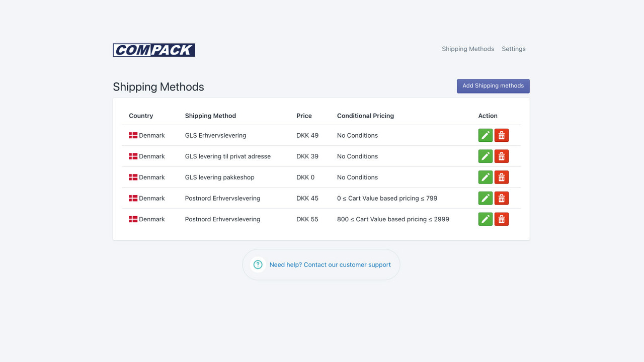Click the question mark help icon
Viewport: 644px width, 362px height.
pos(258,264)
